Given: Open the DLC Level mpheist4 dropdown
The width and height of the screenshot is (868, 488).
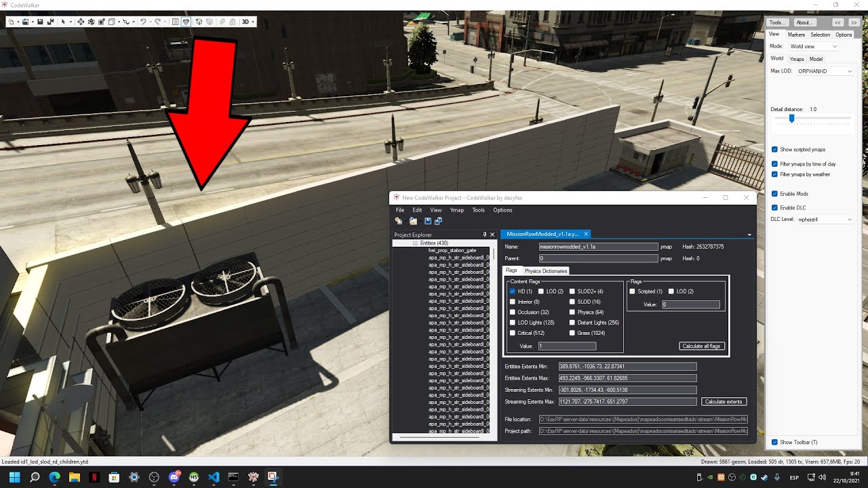Looking at the screenshot, I should (825, 220).
